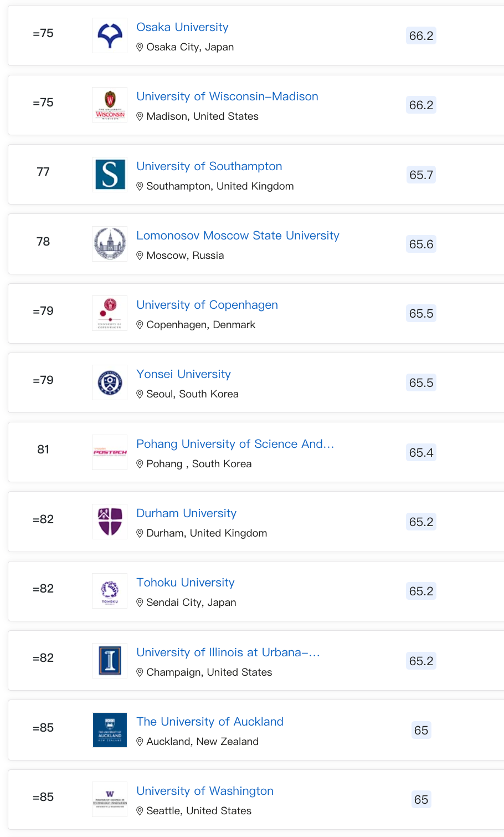
Task: Click the University of Copenhagen logo
Action: [x=110, y=313]
